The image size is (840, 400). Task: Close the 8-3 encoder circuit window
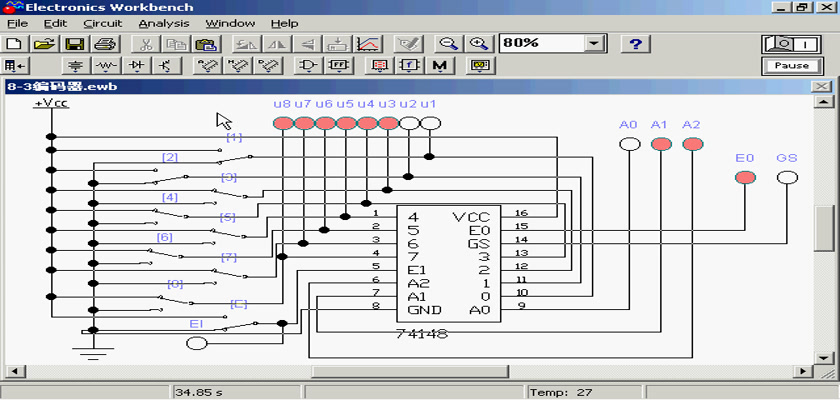(821, 87)
